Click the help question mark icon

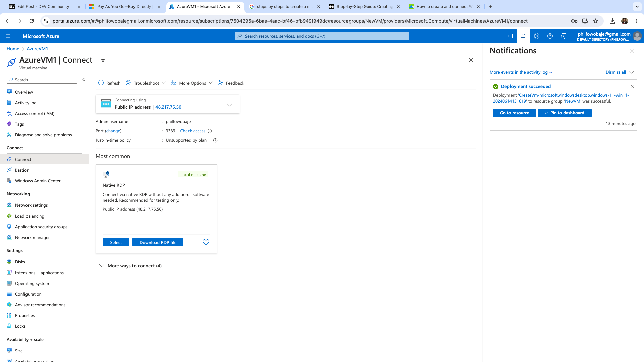coord(550,36)
